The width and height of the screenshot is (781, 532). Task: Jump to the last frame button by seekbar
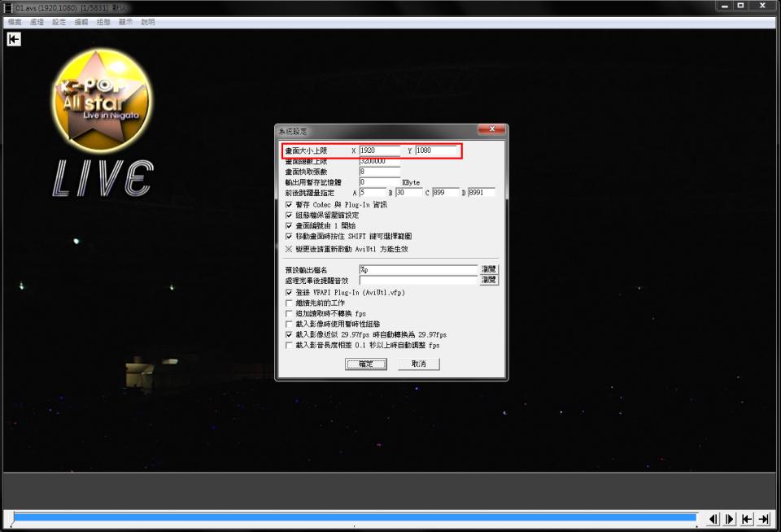(764, 519)
